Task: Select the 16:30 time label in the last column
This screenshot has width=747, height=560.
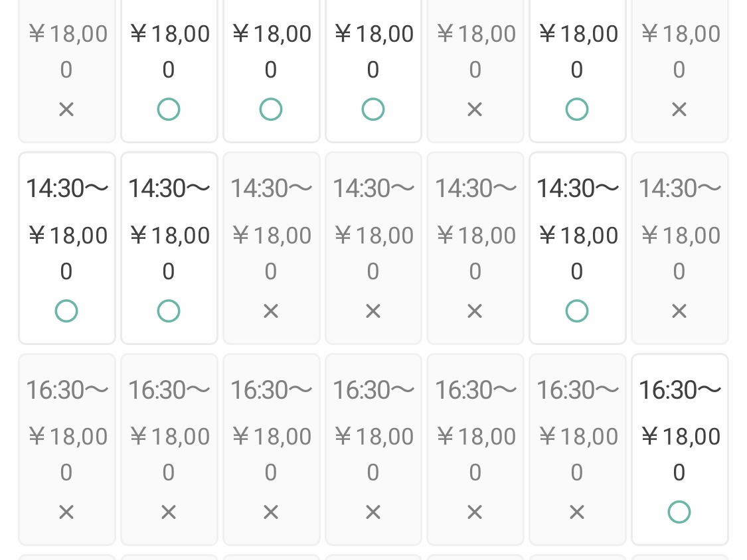Action: [679, 389]
